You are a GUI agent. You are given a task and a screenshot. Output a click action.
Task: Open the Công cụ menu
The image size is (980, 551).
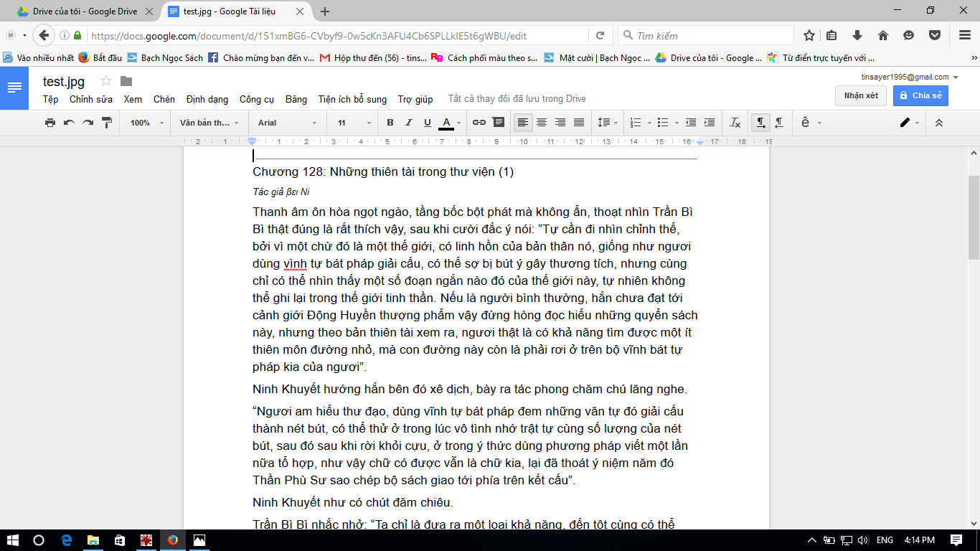257,100
